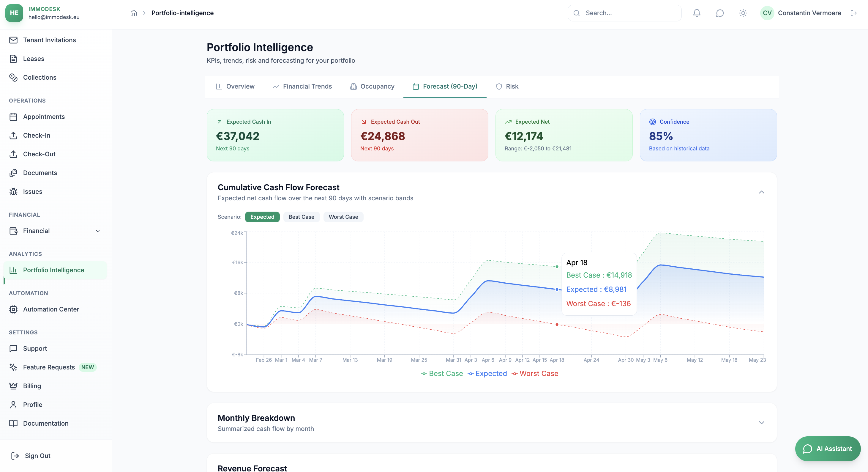Collapse the Cumulative Cash Flow Forecast panel
The height and width of the screenshot is (472, 868).
coord(762,192)
